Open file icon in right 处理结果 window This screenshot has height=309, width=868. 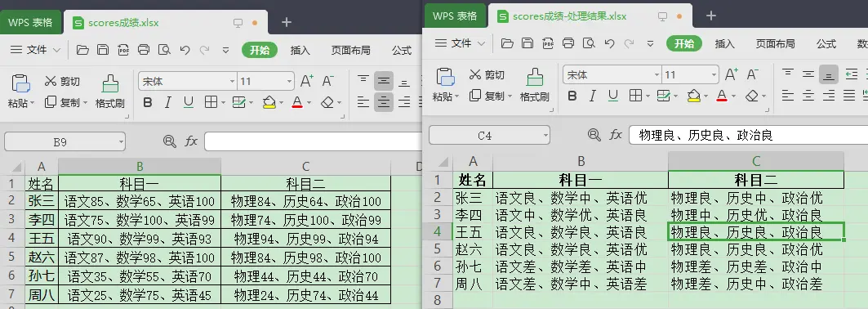point(507,43)
